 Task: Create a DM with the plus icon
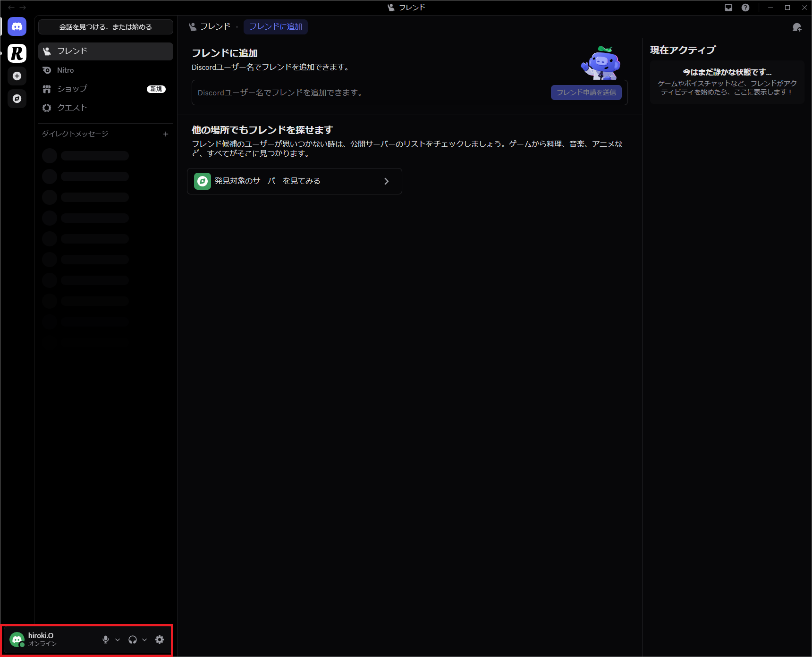click(166, 134)
